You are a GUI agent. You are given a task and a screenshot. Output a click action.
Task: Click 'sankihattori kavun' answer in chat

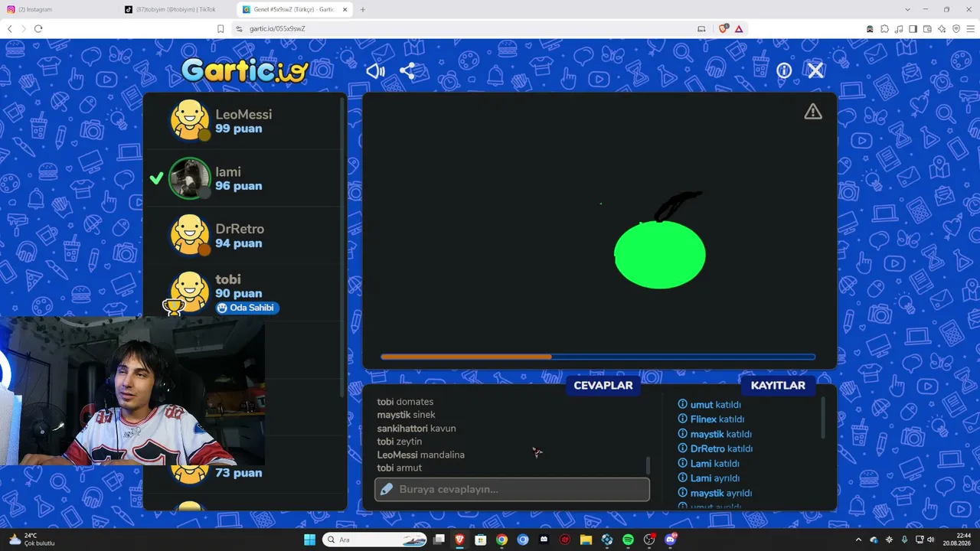pyautogui.click(x=416, y=429)
